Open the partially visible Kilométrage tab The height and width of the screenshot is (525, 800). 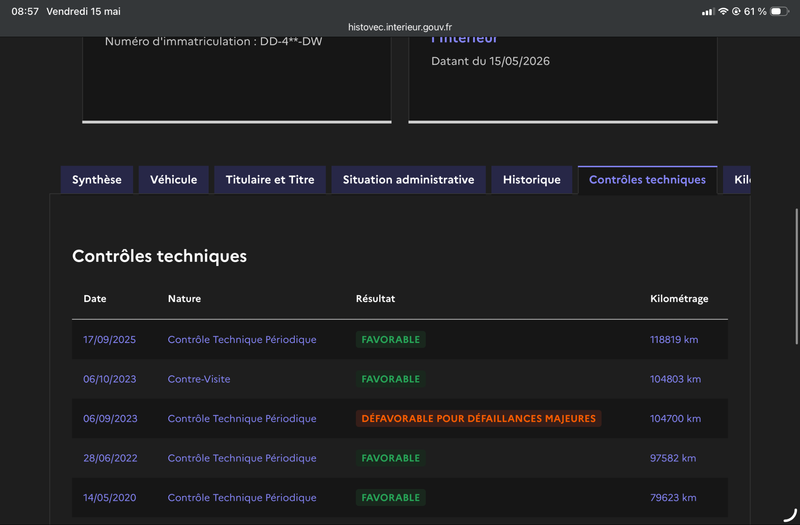(737, 180)
